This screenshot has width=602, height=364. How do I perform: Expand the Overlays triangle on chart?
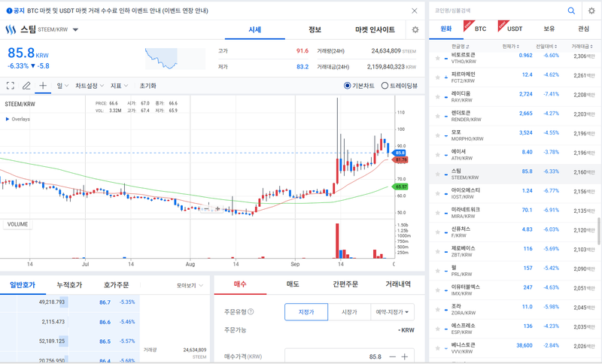click(8, 119)
